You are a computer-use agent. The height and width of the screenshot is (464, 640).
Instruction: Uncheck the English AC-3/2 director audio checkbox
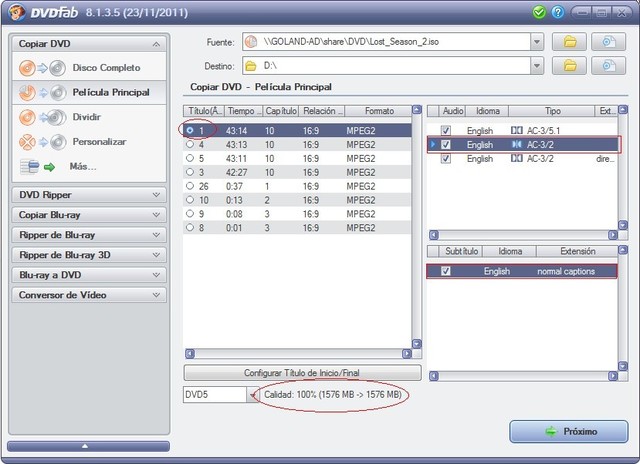[446, 158]
